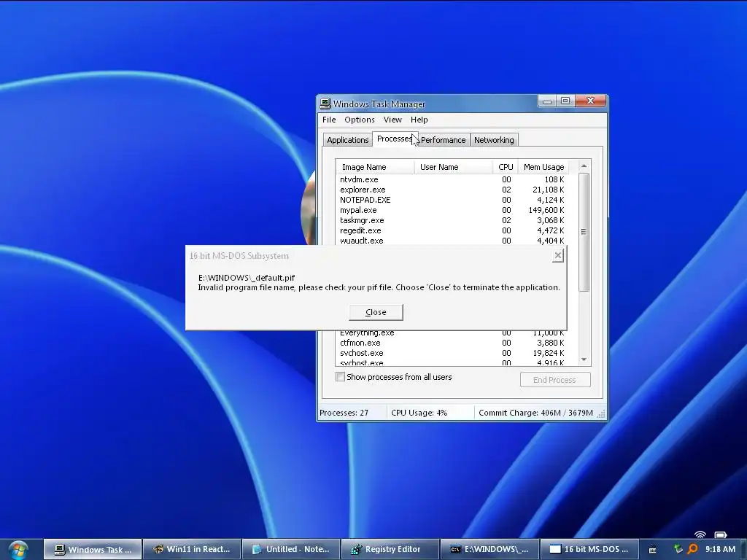Sort by the CPU column header
747x560 pixels.
click(505, 167)
